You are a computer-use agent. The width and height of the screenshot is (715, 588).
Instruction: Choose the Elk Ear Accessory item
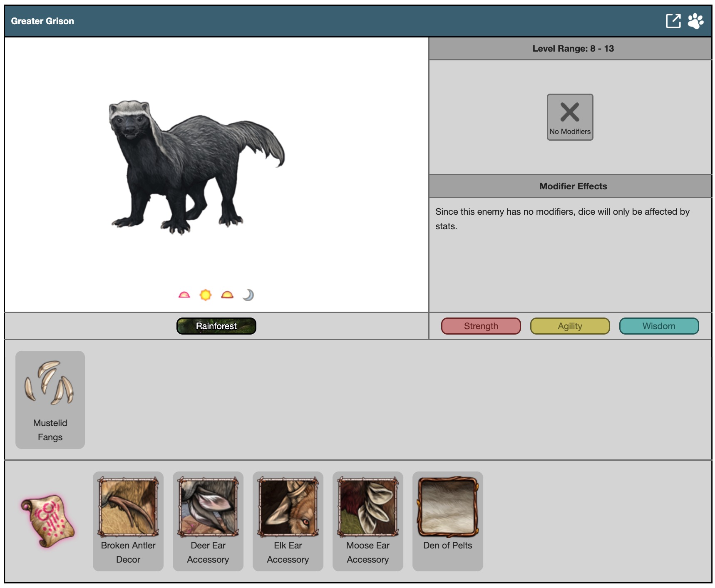pyautogui.click(x=288, y=521)
